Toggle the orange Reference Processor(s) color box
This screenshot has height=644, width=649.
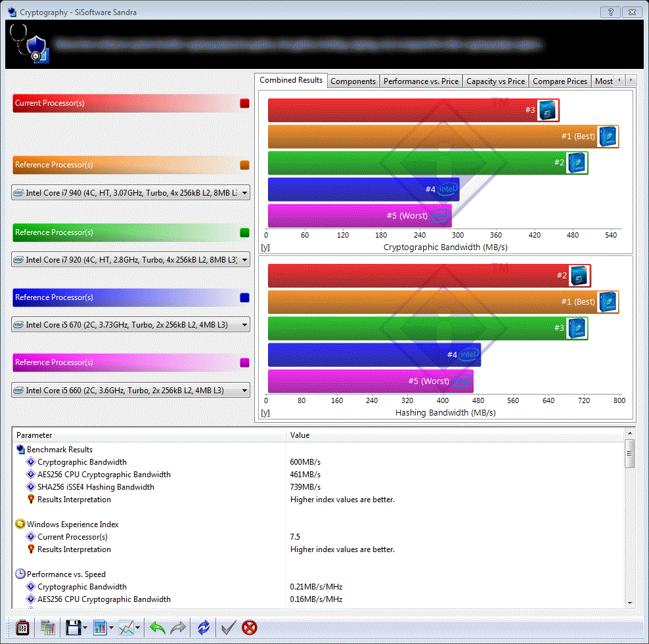(x=244, y=165)
